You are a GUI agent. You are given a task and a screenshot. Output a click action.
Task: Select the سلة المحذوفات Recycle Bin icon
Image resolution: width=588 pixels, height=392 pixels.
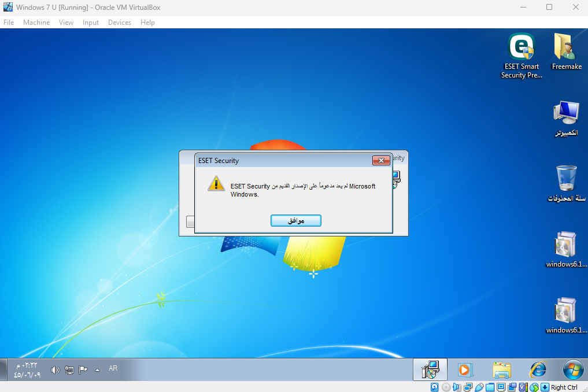(x=566, y=183)
